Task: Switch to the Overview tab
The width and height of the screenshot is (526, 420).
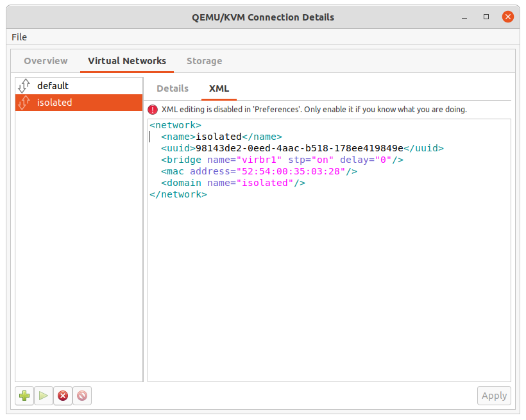Action: (x=46, y=61)
